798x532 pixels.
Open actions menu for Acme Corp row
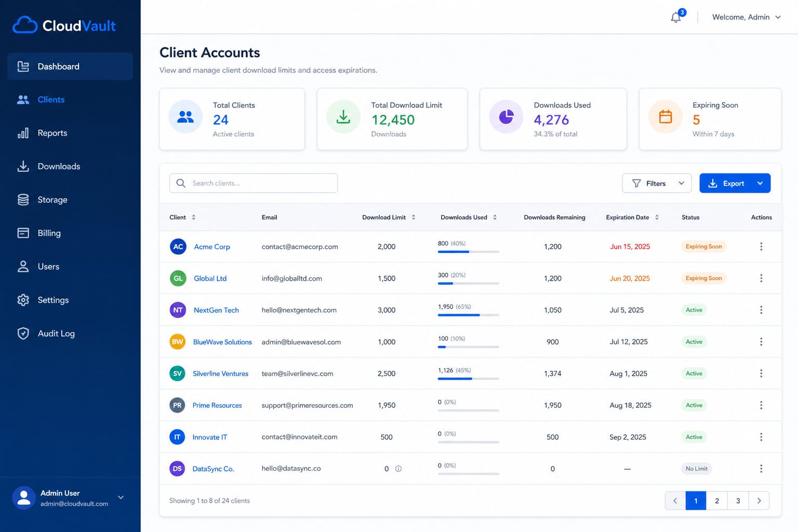pyautogui.click(x=761, y=246)
